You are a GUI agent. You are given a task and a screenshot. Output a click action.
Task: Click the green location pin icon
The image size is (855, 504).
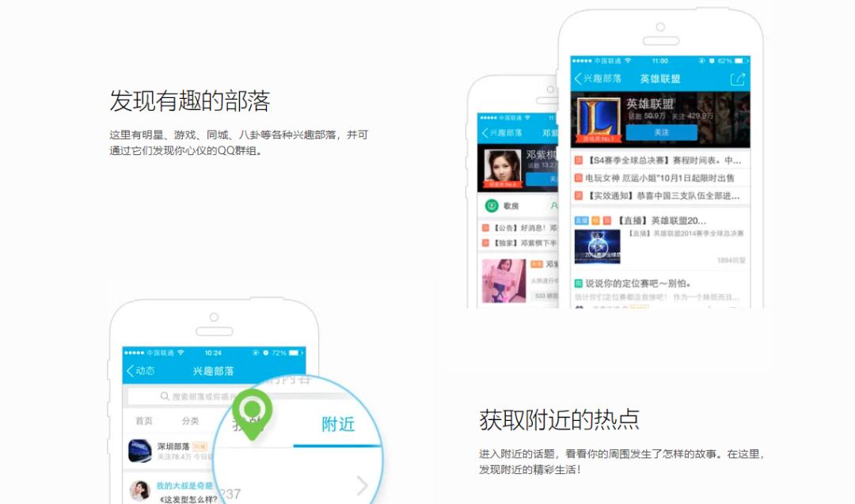(252, 414)
